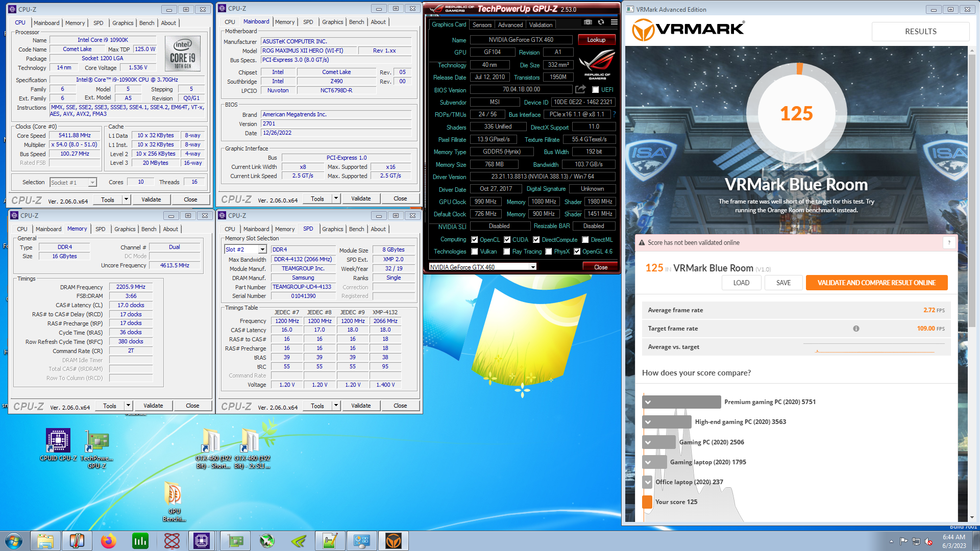Toggle the PhysX checkbox
This screenshot has height=551, width=980.
[549, 252]
